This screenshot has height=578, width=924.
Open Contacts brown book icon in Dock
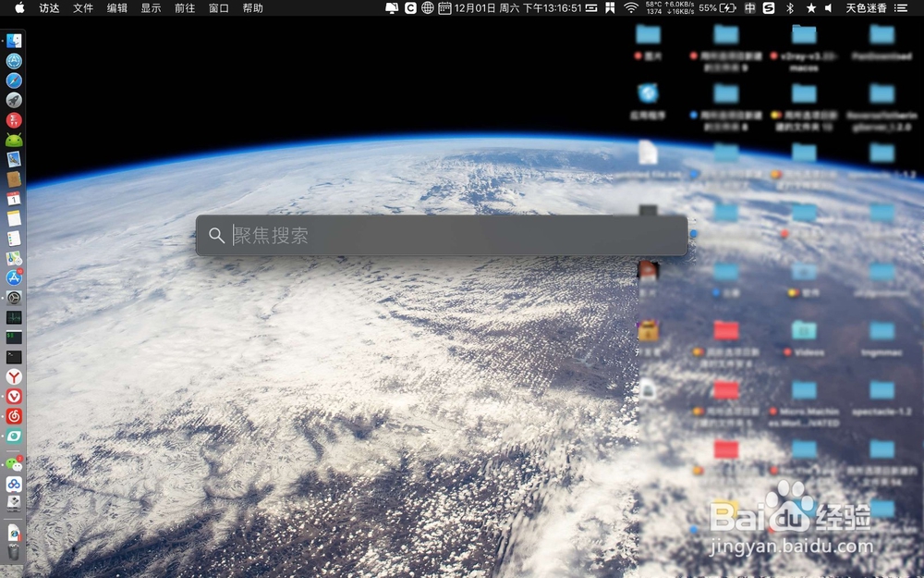click(x=14, y=179)
